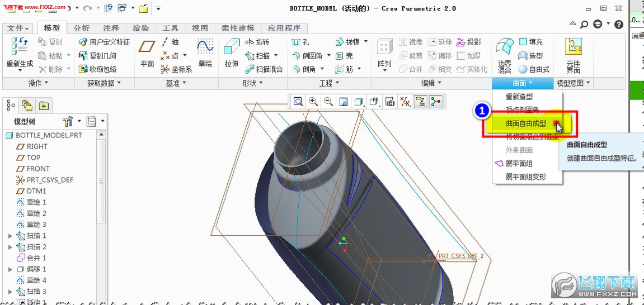Switch to the 分析 ribbon tab
The image size is (644, 305).
(x=81, y=28)
